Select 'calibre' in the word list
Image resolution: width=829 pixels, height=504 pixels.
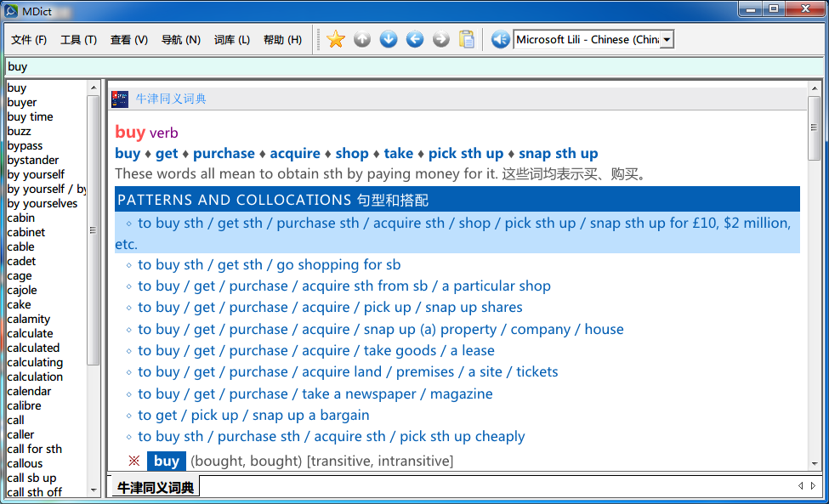pos(25,405)
